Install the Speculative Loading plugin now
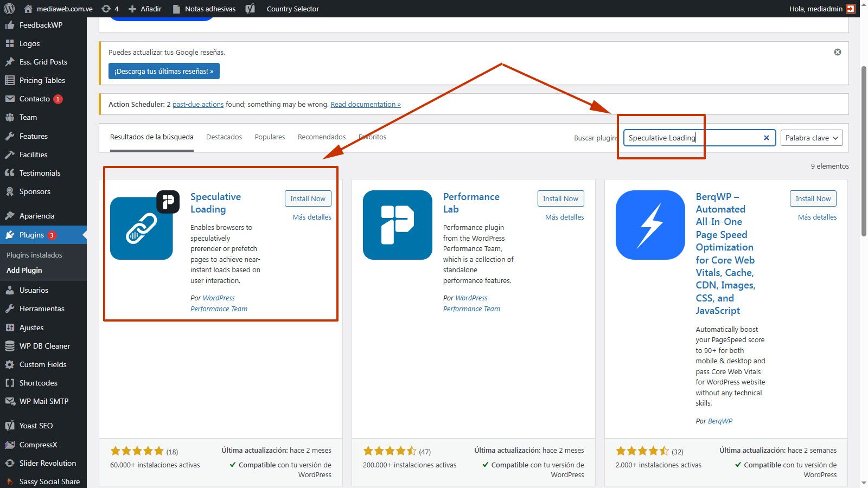868x488 pixels. coord(308,198)
